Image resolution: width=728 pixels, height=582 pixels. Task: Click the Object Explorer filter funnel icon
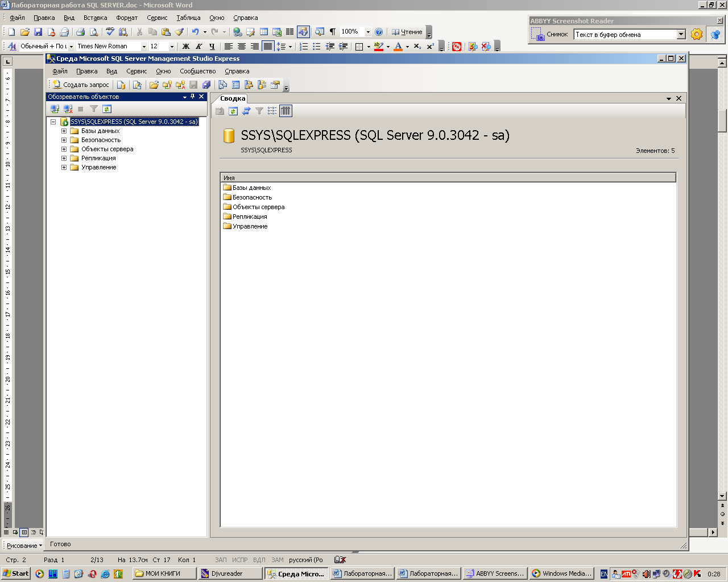click(x=94, y=109)
